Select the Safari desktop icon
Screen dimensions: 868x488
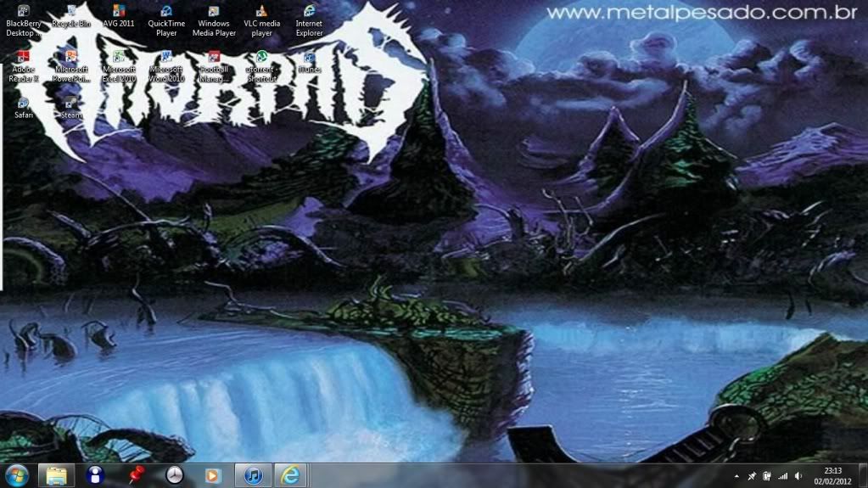(23, 108)
